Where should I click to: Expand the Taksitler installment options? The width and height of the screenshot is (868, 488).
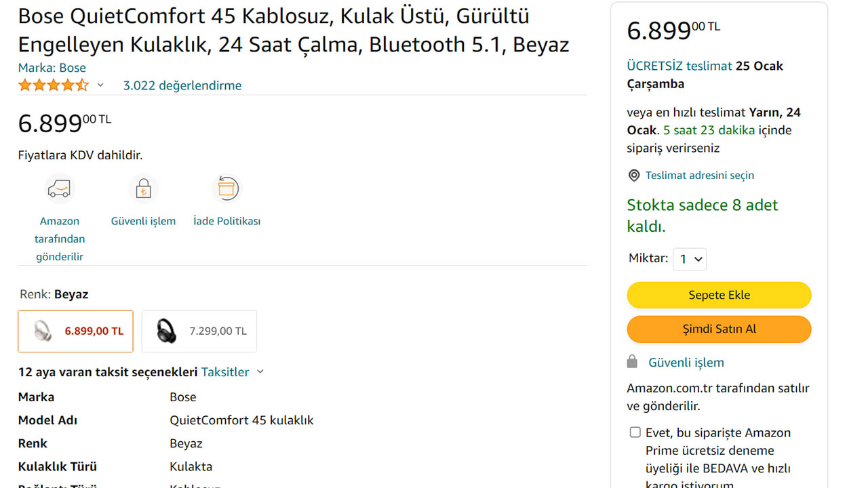click(x=232, y=372)
